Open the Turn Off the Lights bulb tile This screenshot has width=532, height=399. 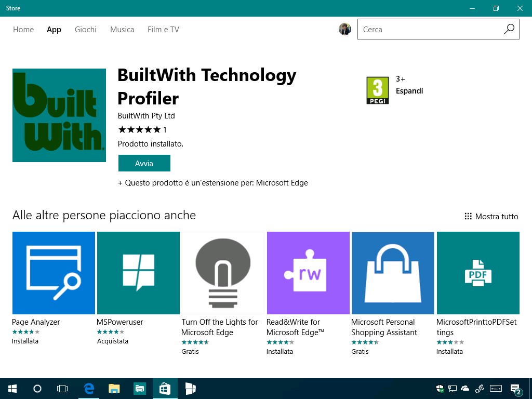(x=223, y=273)
